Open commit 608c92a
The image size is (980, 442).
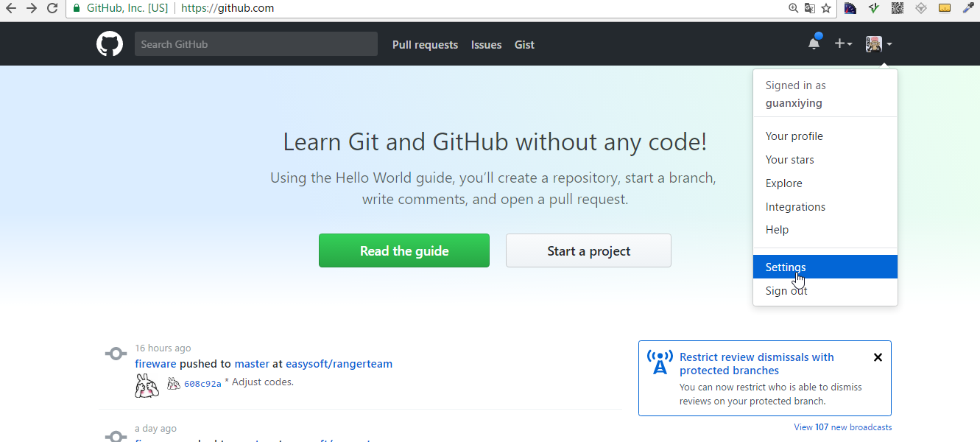point(202,383)
